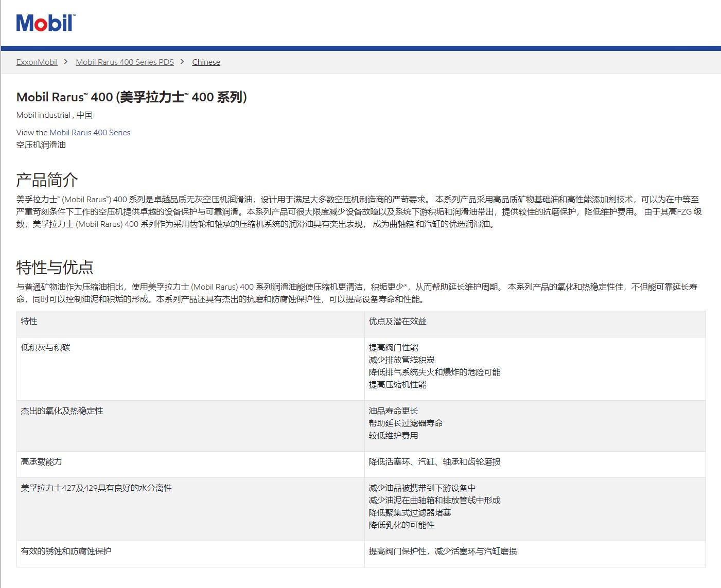Click the '特性' table column header
The image size is (721, 588).
click(x=190, y=324)
